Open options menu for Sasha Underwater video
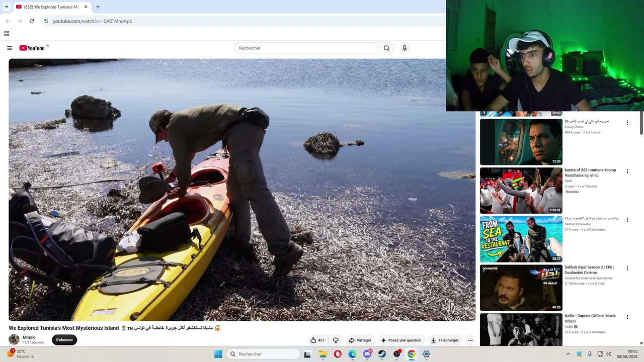Screen dimensions: 644x362 tap(627, 220)
